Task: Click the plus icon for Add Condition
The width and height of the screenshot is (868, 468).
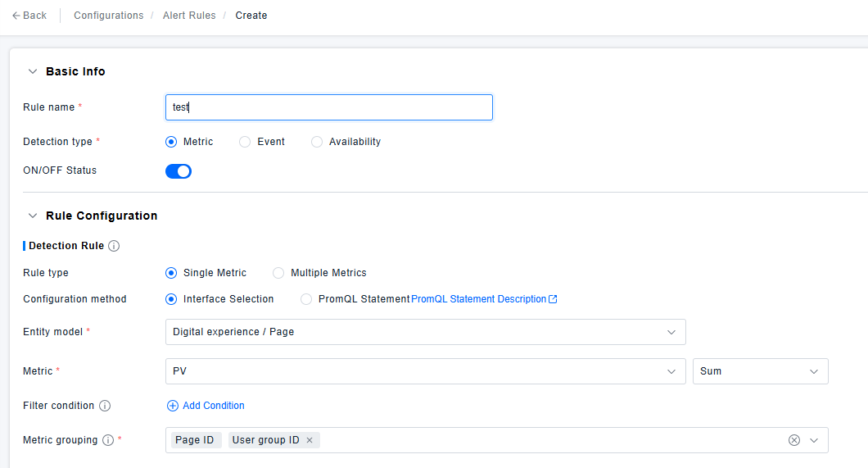Action: [172, 406]
